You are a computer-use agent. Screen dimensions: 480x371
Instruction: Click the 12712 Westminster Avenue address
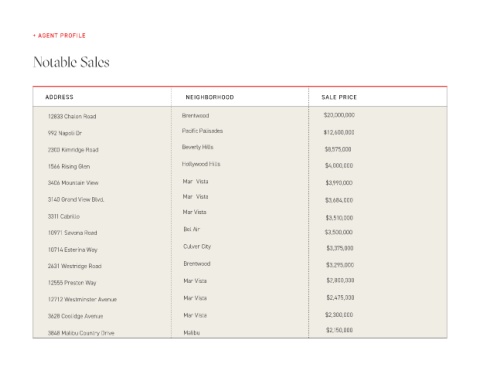tap(82, 299)
